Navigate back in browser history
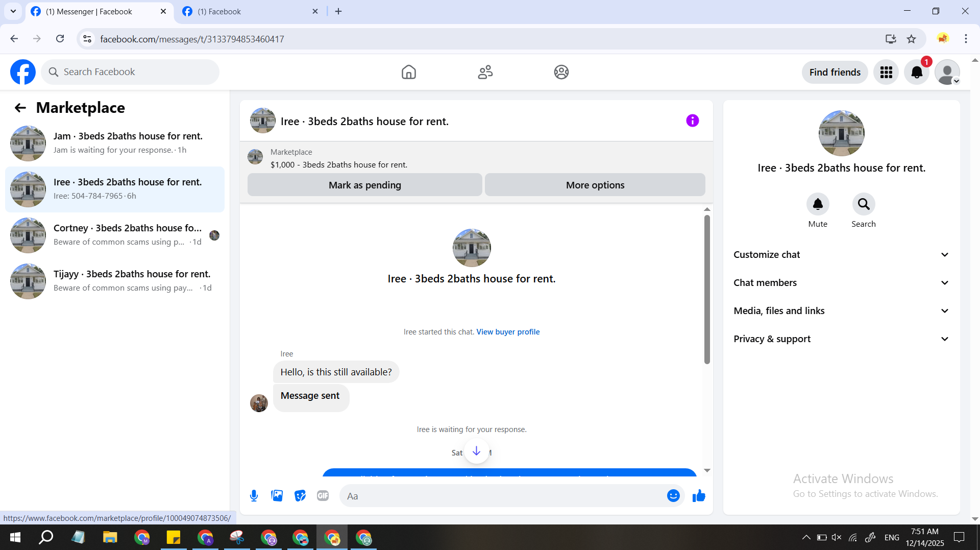Viewport: 980px width, 550px height. [14, 39]
